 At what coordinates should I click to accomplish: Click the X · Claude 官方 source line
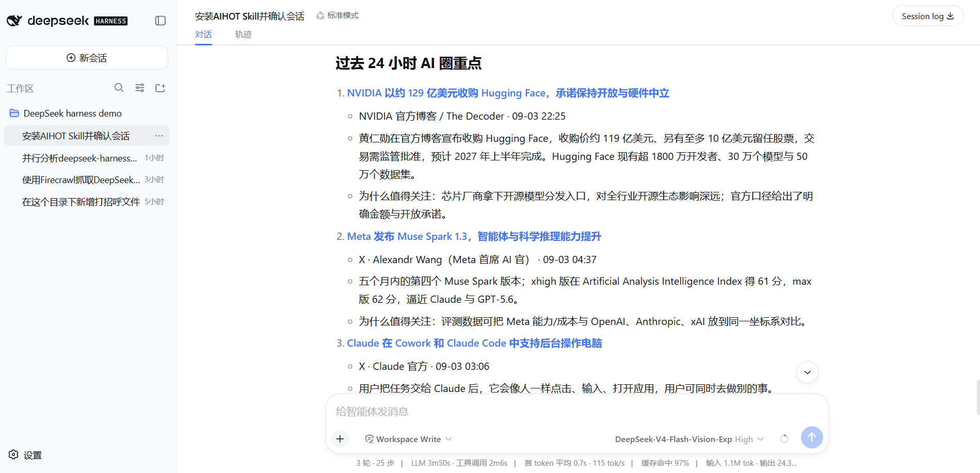pos(424,366)
